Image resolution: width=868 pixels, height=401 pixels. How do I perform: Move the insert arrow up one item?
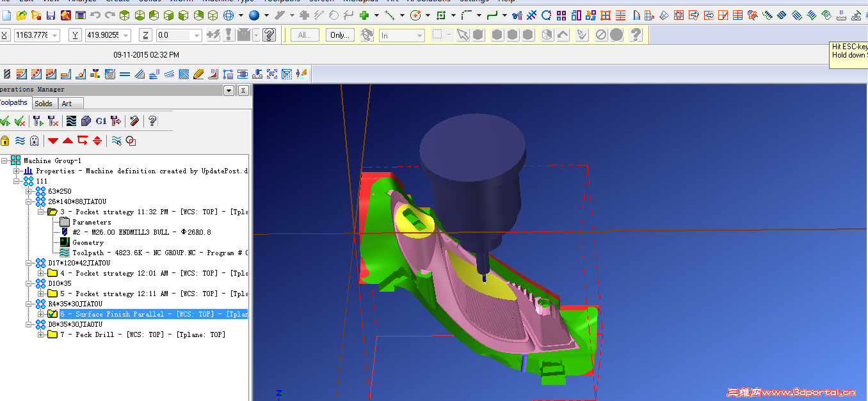point(68,141)
